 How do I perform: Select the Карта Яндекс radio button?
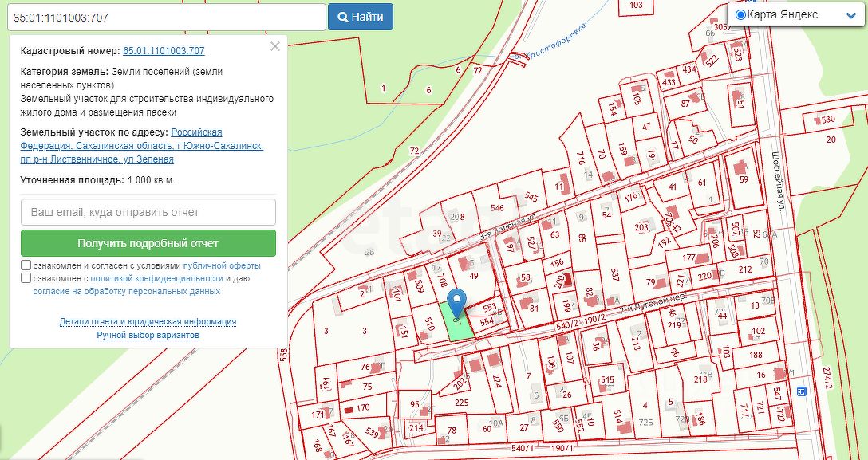740,15
